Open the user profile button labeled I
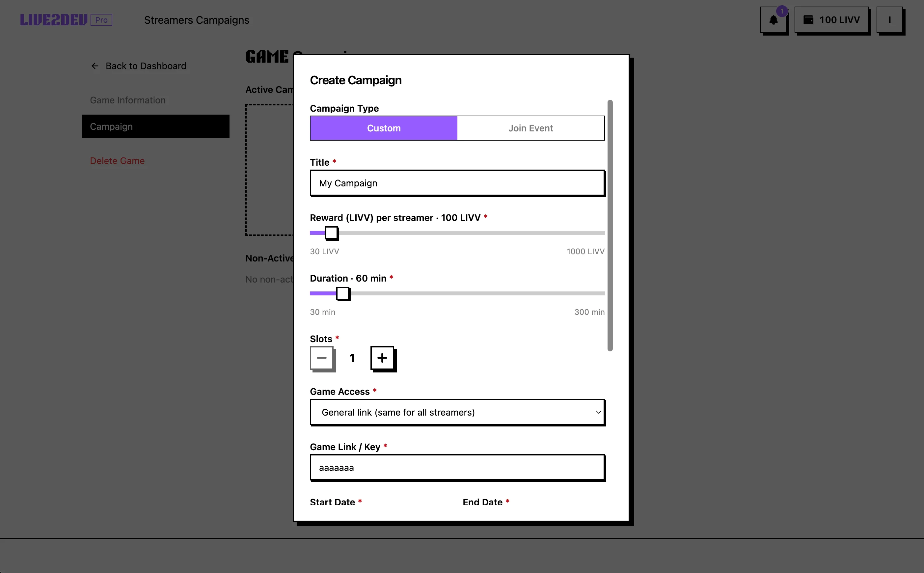This screenshot has width=924, height=573. pyautogui.click(x=889, y=20)
